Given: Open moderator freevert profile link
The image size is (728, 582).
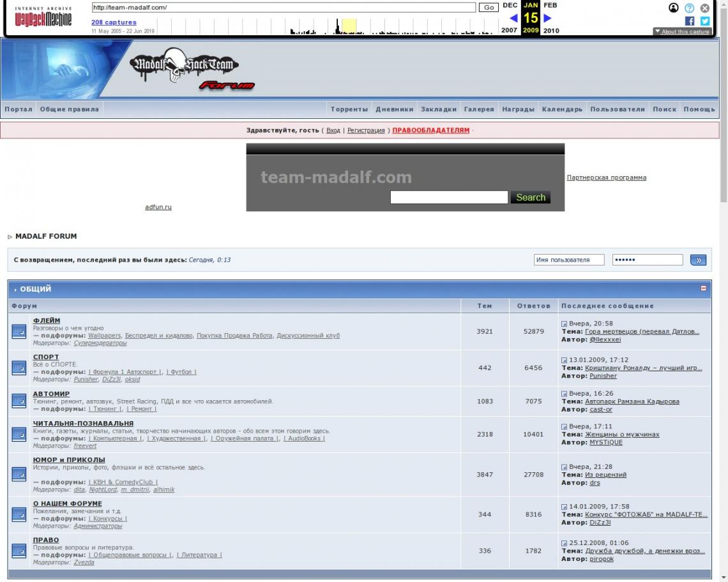Looking at the screenshot, I should (85, 445).
